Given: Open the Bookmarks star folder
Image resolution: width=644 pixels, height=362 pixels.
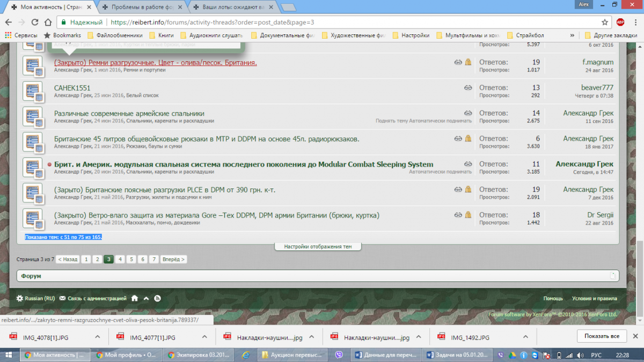Looking at the screenshot, I should coord(62,35).
